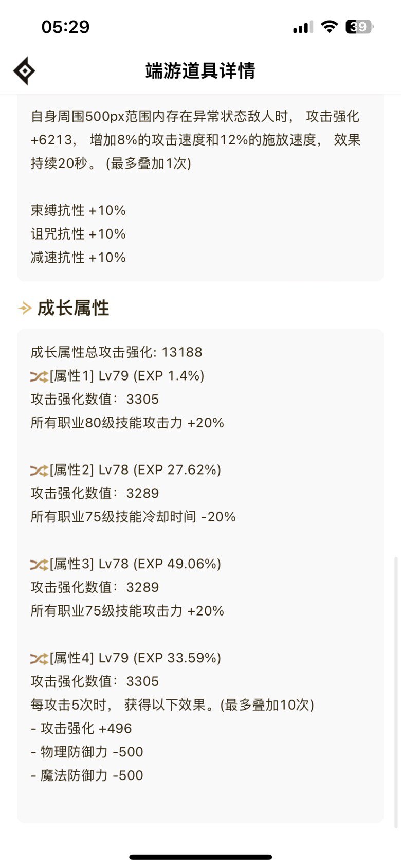Tap the diamond app logo icon

click(x=24, y=71)
